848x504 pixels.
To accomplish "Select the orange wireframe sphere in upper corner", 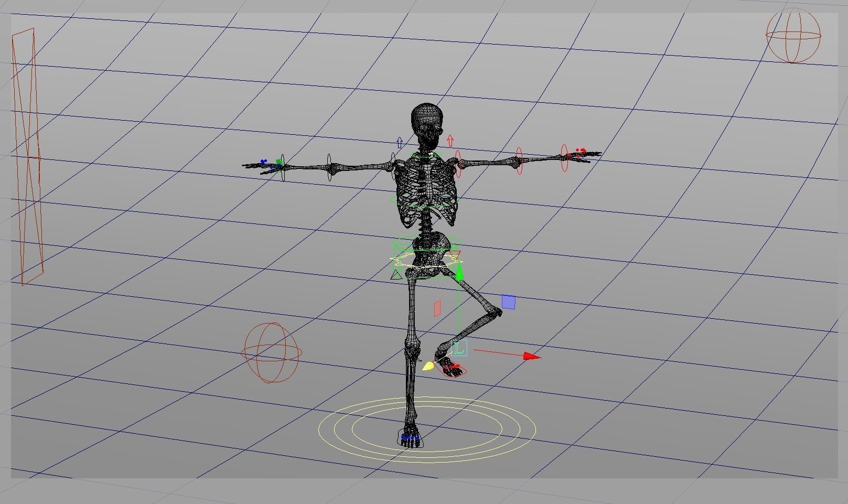I will pyautogui.click(x=793, y=35).
